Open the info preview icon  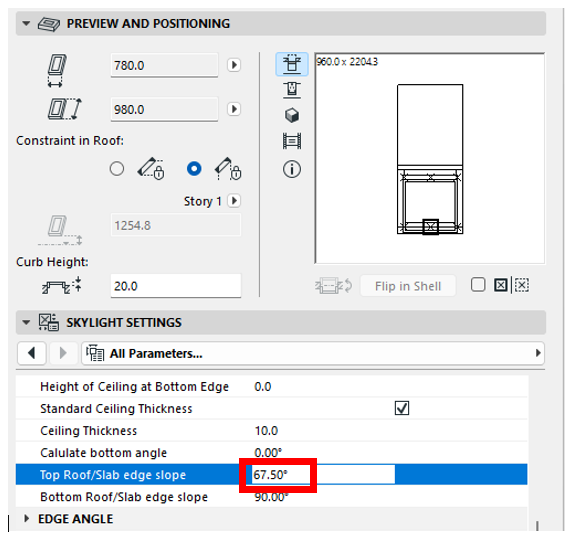[292, 169]
